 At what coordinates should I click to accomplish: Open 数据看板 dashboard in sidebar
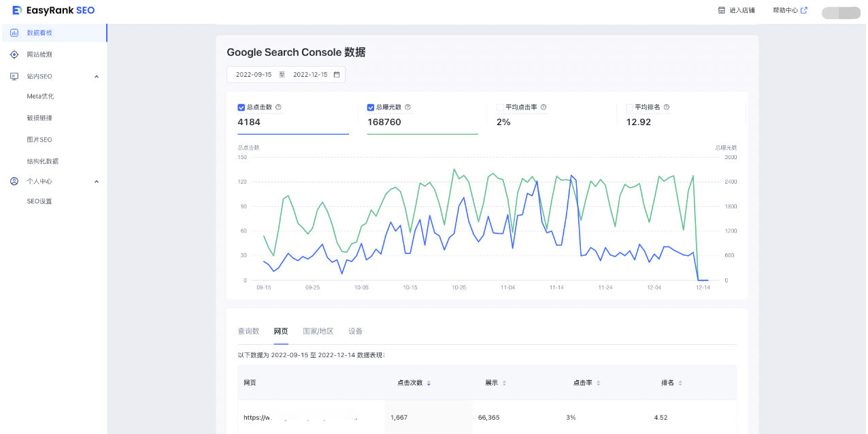click(54, 33)
